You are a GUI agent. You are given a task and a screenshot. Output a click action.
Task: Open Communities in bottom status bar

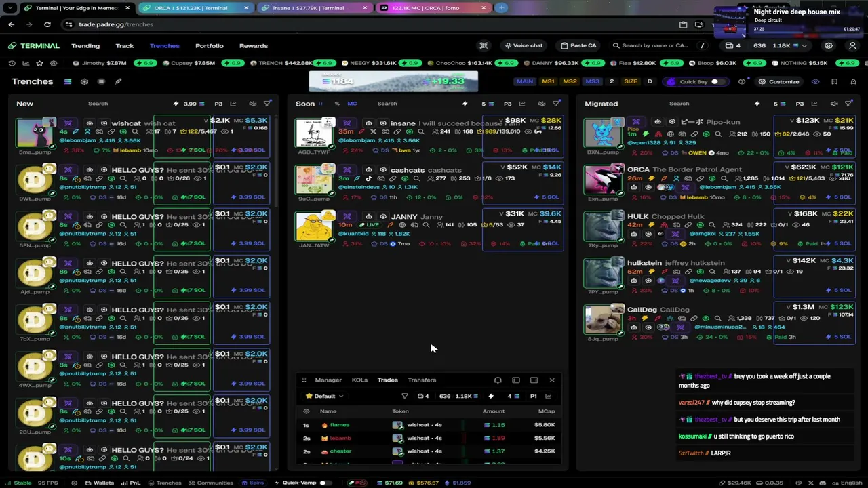[211, 483]
